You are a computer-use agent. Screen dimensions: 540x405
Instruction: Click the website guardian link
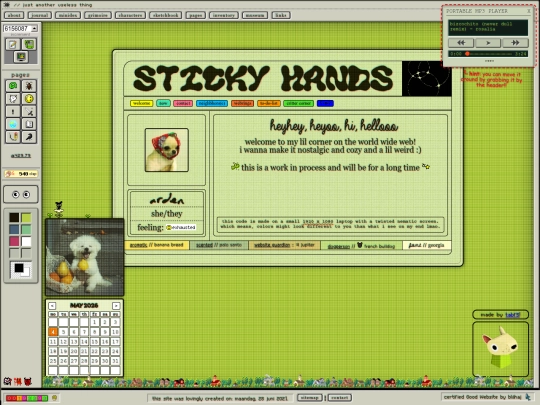coord(272,245)
